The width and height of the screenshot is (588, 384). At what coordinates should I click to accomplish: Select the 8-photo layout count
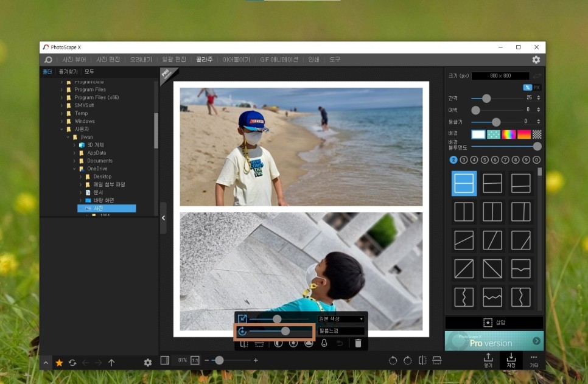pyautogui.click(x=516, y=160)
